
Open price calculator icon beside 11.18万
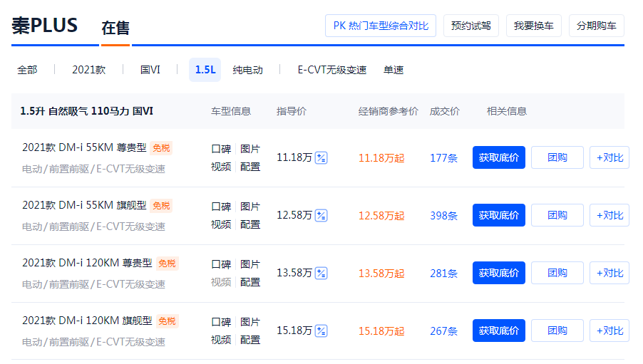(x=321, y=157)
